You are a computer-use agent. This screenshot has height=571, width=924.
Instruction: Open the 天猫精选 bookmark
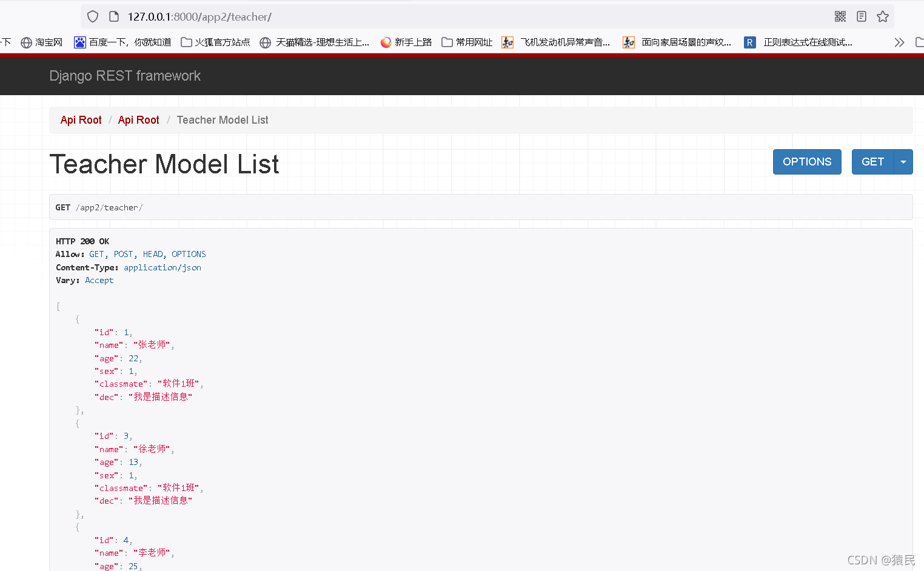[x=314, y=42]
